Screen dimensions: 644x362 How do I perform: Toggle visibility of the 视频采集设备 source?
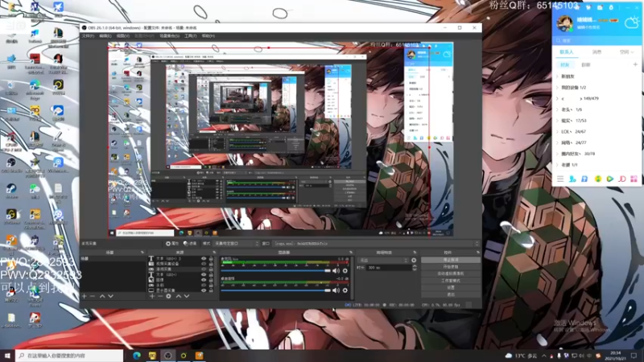[x=204, y=264]
